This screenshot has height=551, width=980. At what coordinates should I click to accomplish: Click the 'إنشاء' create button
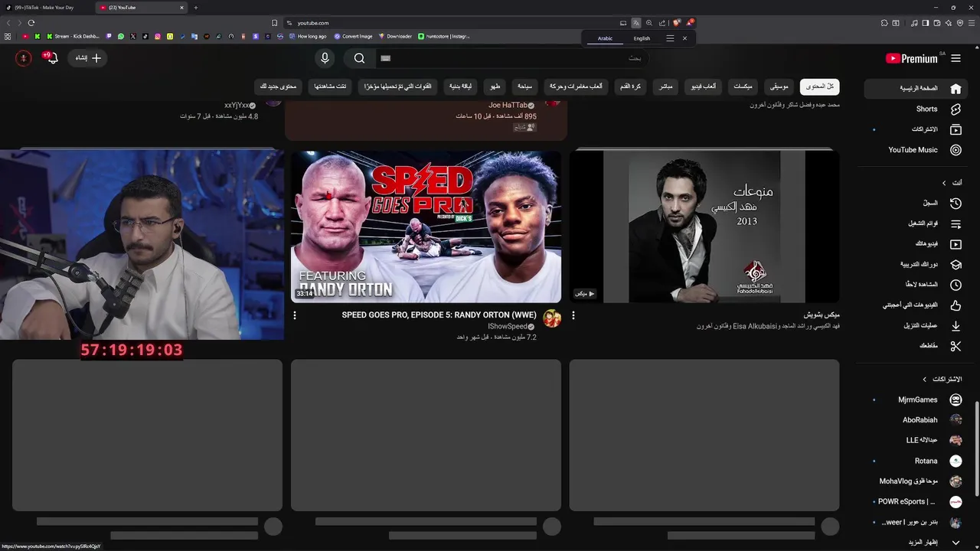(88, 58)
